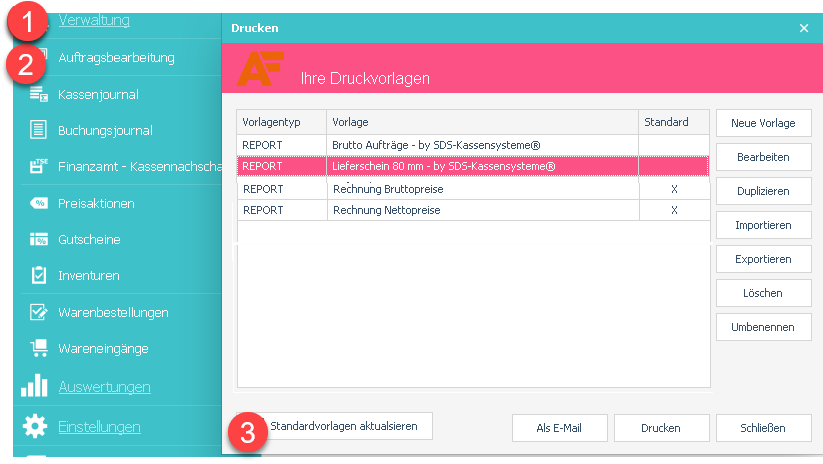Viewport: 823px width, 464px height.
Task: Open Verwaltung menu link
Action: [x=94, y=20]
